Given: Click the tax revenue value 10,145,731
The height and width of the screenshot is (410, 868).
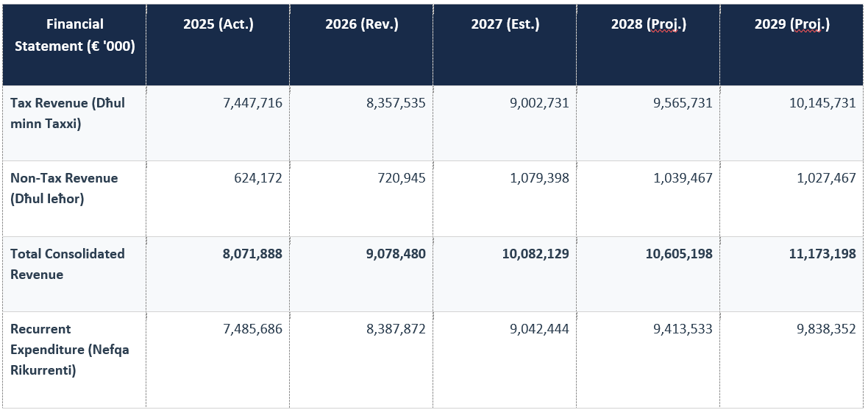Looking at the screenshot, I should 822,103.
